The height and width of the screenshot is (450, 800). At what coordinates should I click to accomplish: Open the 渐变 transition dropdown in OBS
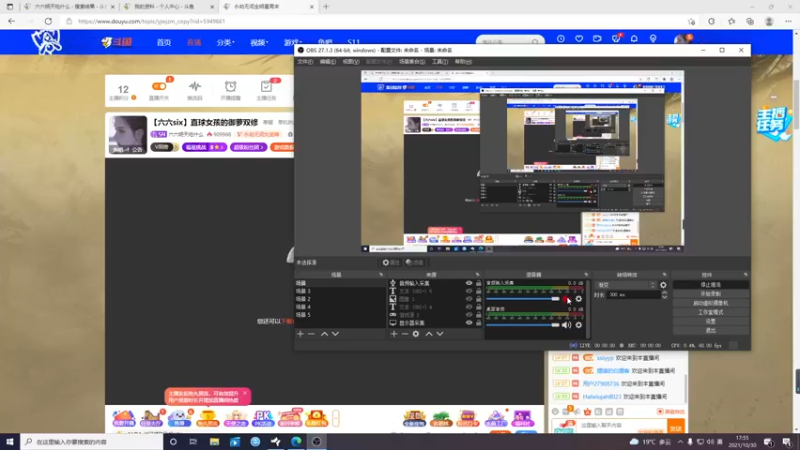[627, 285]
